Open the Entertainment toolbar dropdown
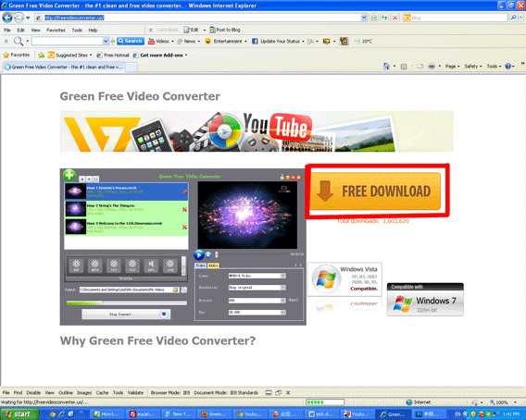 pos(226,42)
